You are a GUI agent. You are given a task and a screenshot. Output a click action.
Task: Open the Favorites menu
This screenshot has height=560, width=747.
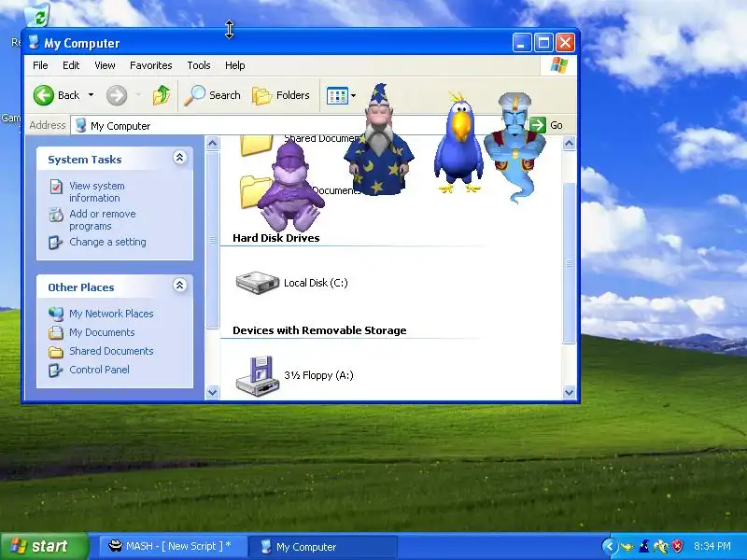(x=151, y=65)
